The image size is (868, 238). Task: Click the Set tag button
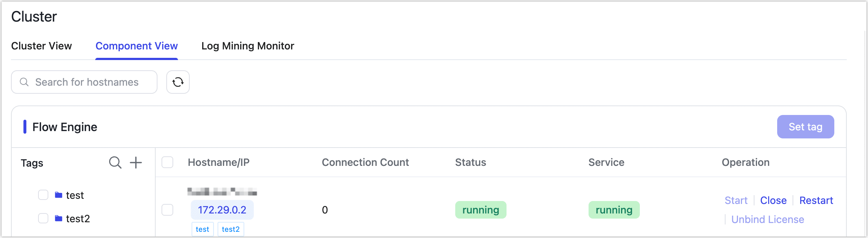tap(805, 126)
